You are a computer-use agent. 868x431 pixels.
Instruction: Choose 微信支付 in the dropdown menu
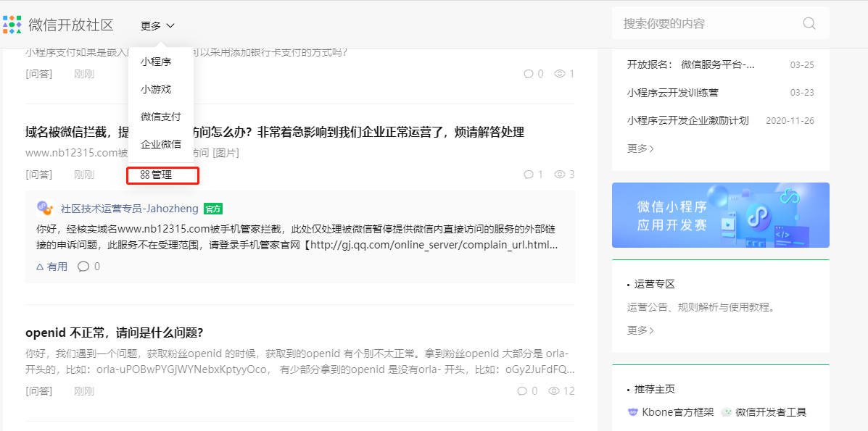pos(160,117)
